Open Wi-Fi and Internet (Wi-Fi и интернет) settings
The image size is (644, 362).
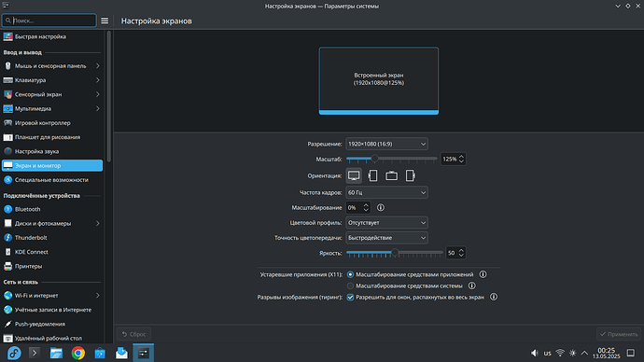tap(52, 296)
